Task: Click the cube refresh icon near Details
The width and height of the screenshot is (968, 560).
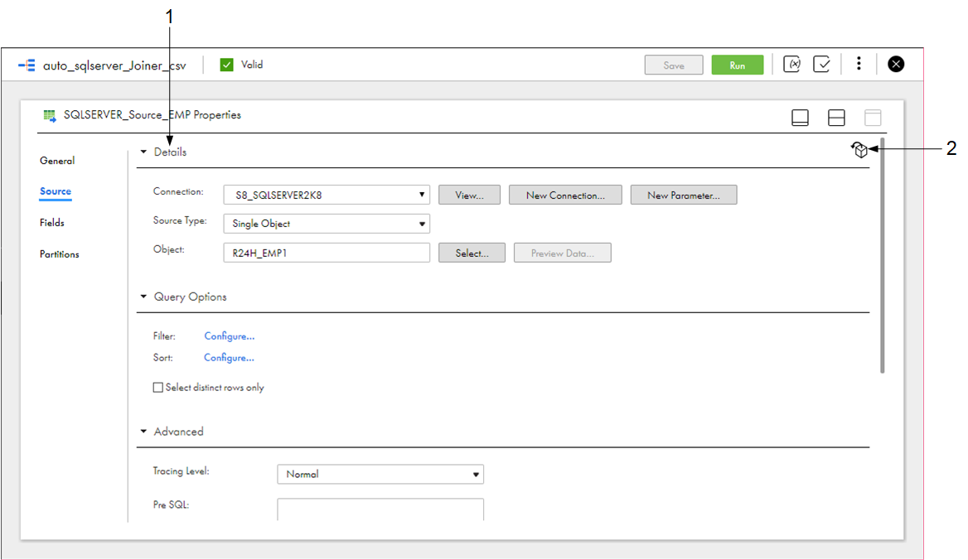Action: pos(859,149)
